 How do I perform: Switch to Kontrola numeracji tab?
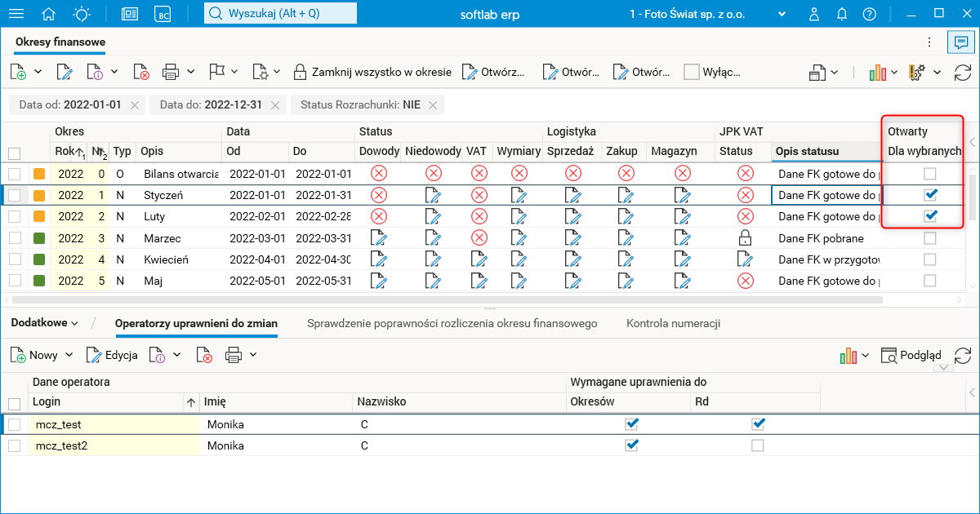tap(674, 323)
